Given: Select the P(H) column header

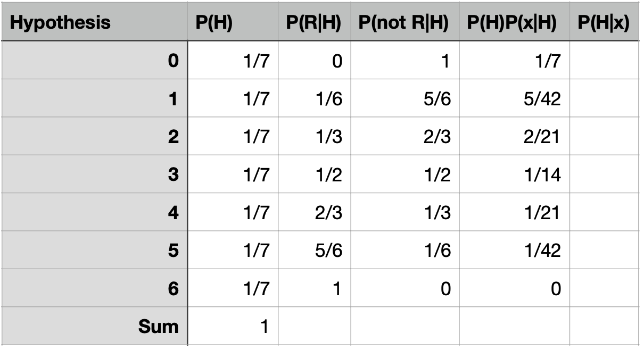Looking at the screenshot, I should 233,22.
